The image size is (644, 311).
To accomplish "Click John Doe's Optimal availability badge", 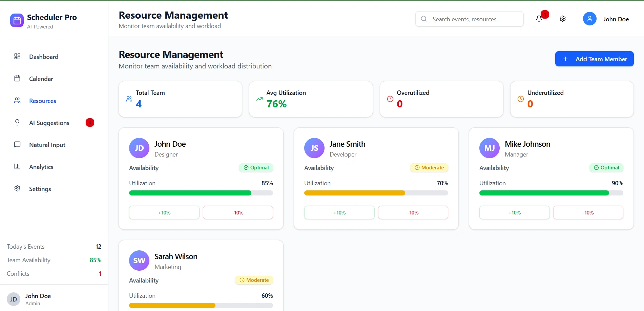I will pos(256,168).
